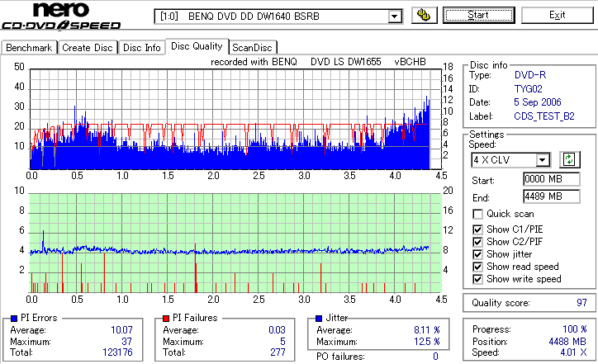Image resolution: width=598 pixels, height=364 pixels.
Task: Click the red PI Failures legend square
Action: click(166, 319)
